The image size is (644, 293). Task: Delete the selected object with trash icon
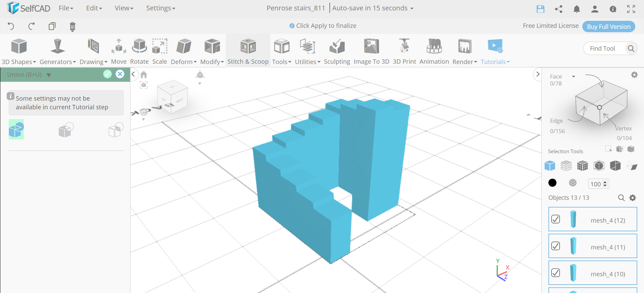point(72,26)
